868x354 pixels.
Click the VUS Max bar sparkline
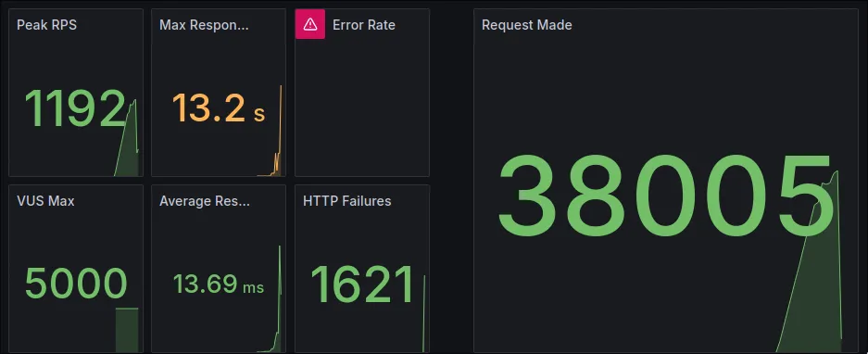pos(127,330)
